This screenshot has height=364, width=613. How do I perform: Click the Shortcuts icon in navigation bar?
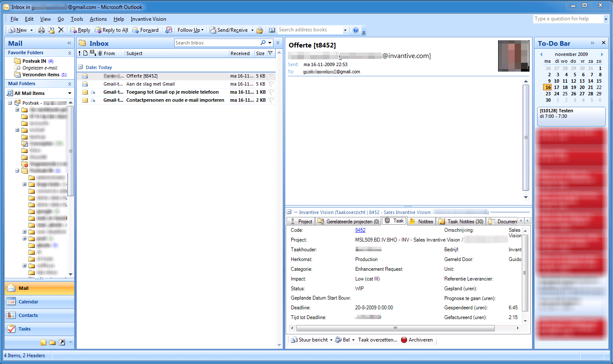tap(61, 342)
